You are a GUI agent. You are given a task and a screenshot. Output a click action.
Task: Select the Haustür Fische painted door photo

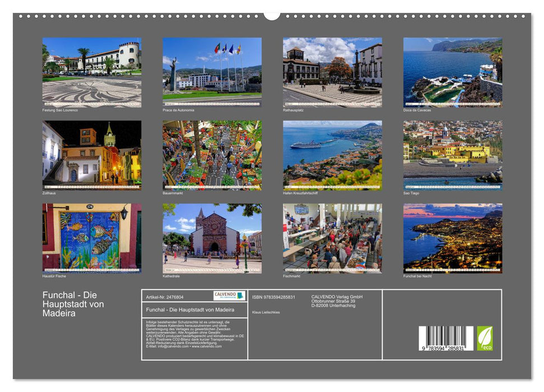(91, 239)
